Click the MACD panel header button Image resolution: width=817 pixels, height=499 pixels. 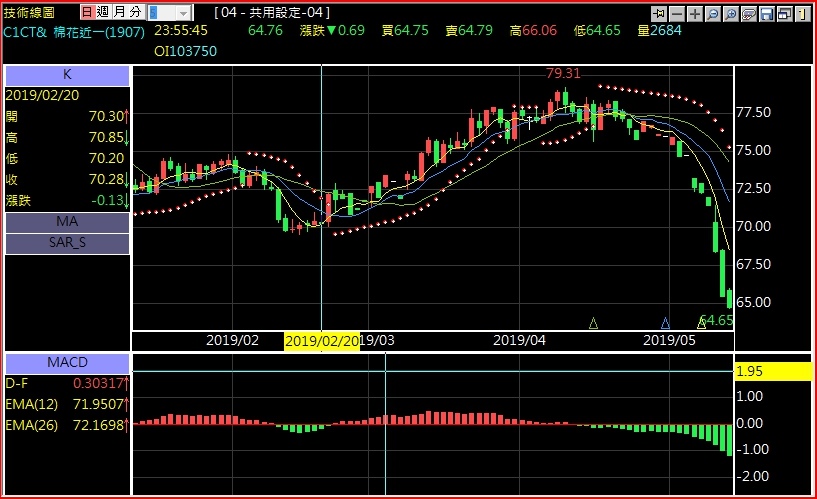pyautogui.click(x=67, y=363)
